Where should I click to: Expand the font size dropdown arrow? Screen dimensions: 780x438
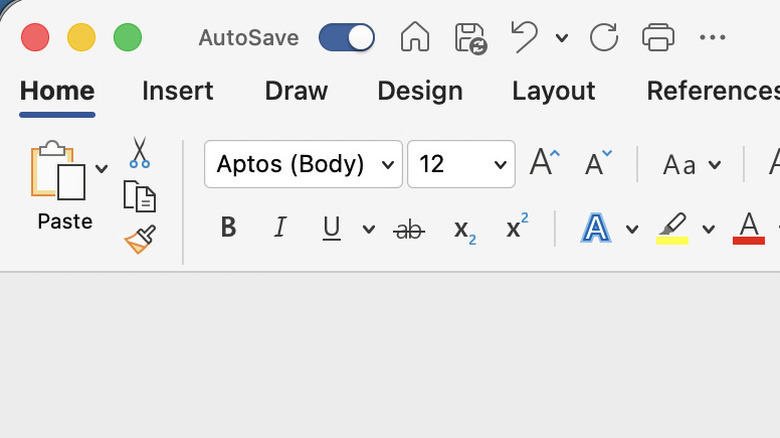pos(500,165)
